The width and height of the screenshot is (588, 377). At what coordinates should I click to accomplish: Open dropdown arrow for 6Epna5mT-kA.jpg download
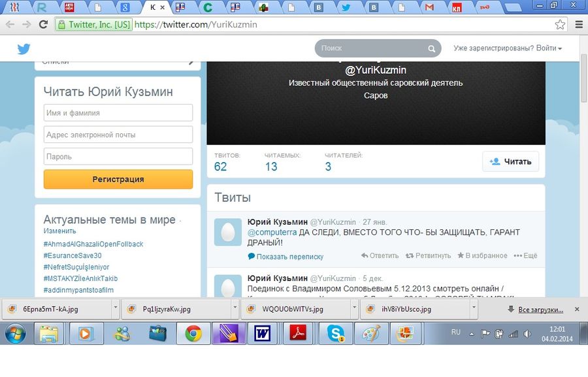116,308
